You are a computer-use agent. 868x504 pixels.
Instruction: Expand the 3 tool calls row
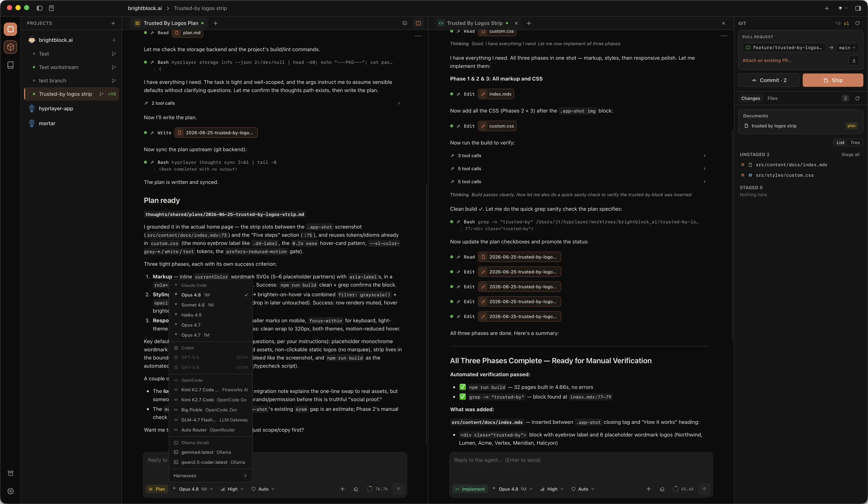point(579,156)
